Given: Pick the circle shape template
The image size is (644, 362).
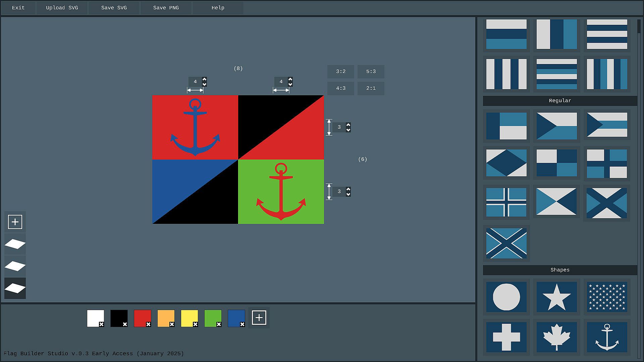Looking at the screenshot, I should [506, 297].
